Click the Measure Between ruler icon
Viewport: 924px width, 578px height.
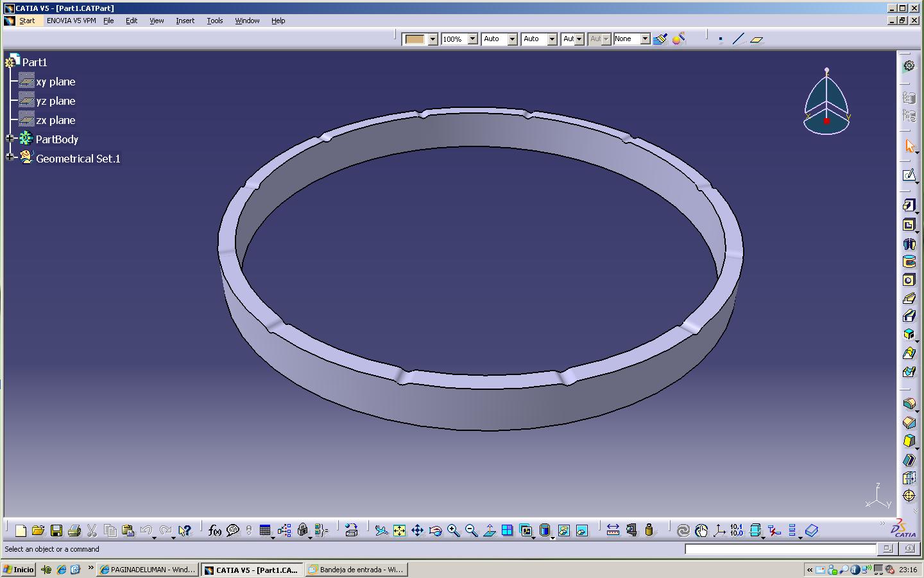tap(613, 530)
